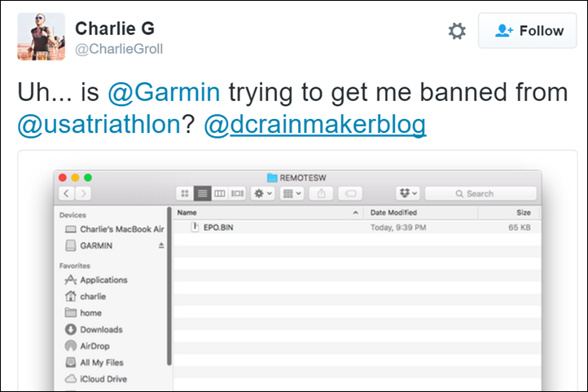
Task: Click the edit tags button
Action: pos(350,194)
